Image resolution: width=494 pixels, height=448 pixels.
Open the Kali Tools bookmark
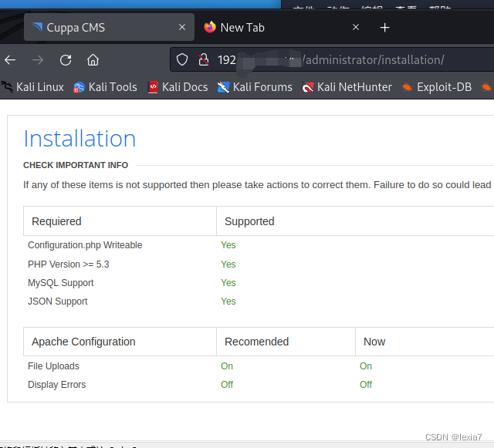coord(105,87)
